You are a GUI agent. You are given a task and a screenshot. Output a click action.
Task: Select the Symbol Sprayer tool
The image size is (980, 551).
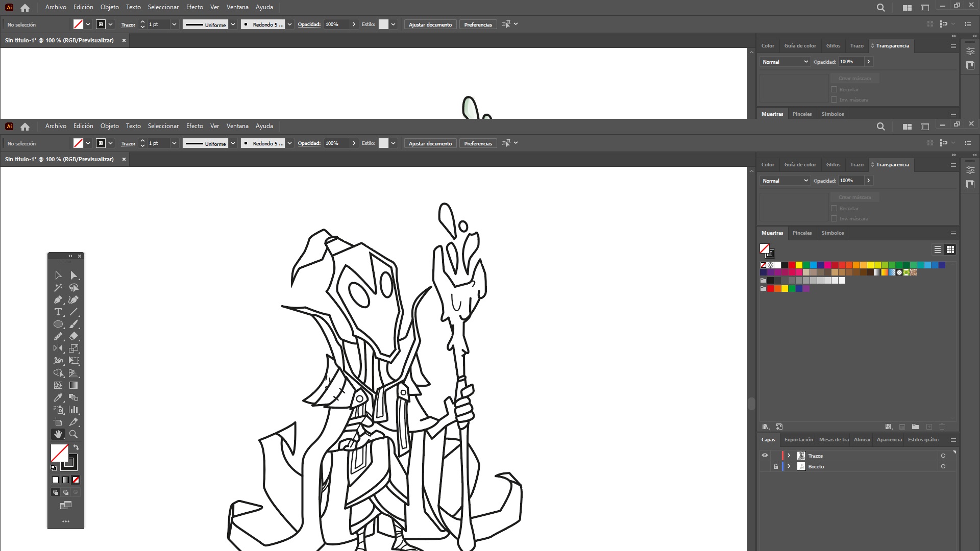[x=58, y=410]
